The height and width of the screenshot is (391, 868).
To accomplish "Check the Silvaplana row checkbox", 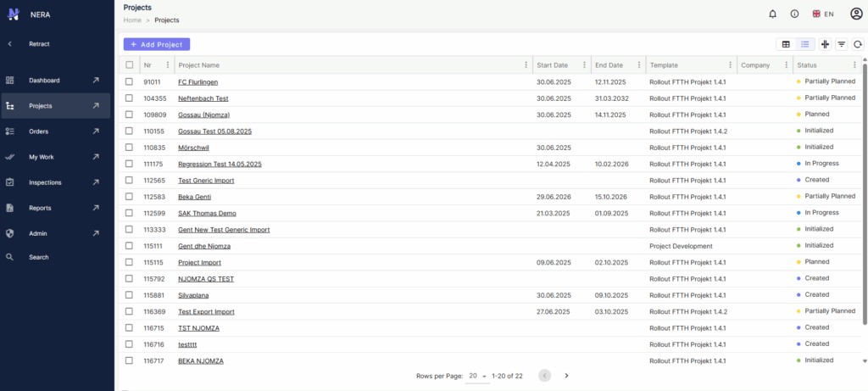I will click(129, 294).
